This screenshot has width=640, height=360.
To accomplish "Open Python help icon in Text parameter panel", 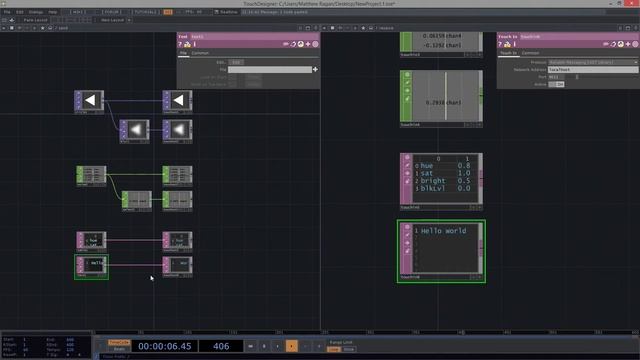I will point(187,44).
